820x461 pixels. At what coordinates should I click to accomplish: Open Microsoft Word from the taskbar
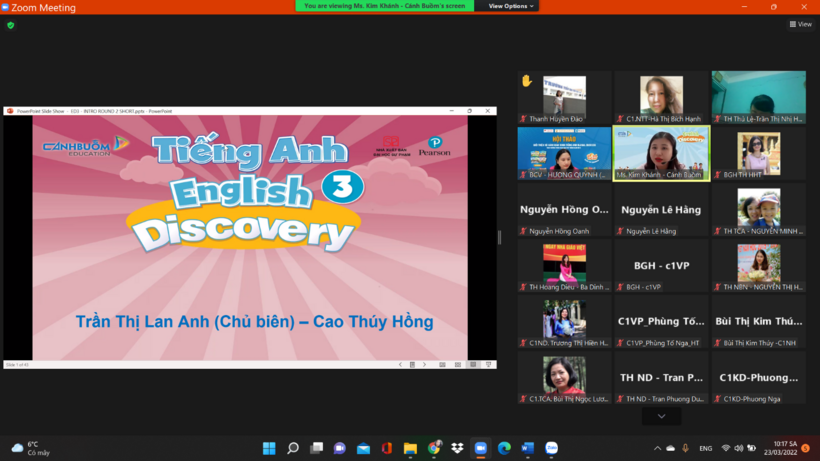tap(528, 448)
